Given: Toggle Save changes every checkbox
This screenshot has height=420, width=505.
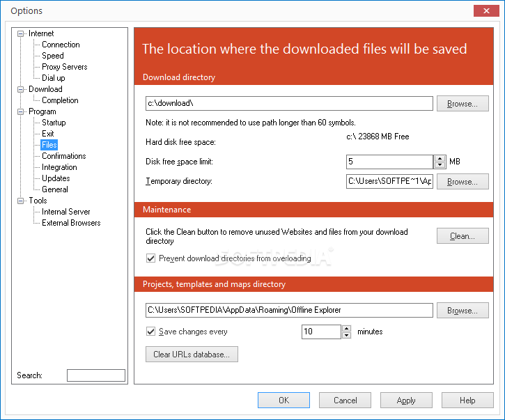Looking at the screenshot, I should tap(150, 332).
